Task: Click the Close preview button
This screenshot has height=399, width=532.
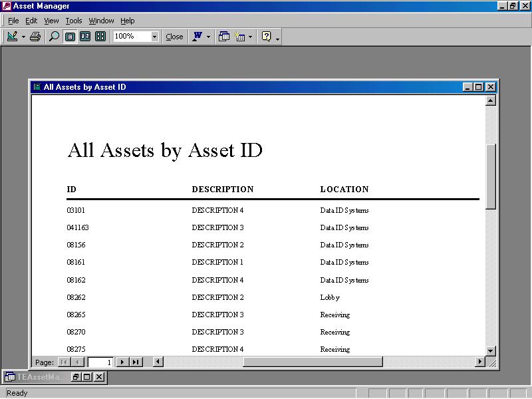Action: coord(174,37)
